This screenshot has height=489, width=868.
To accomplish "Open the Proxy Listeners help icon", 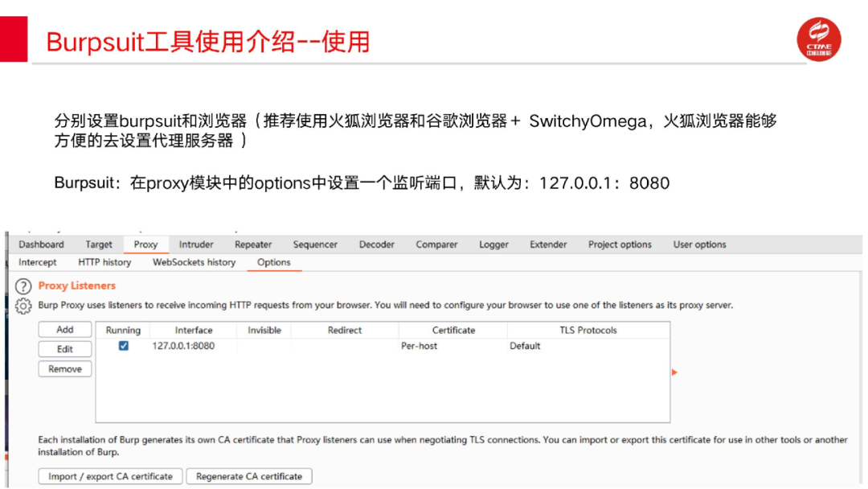I will [x=23, y=286].
